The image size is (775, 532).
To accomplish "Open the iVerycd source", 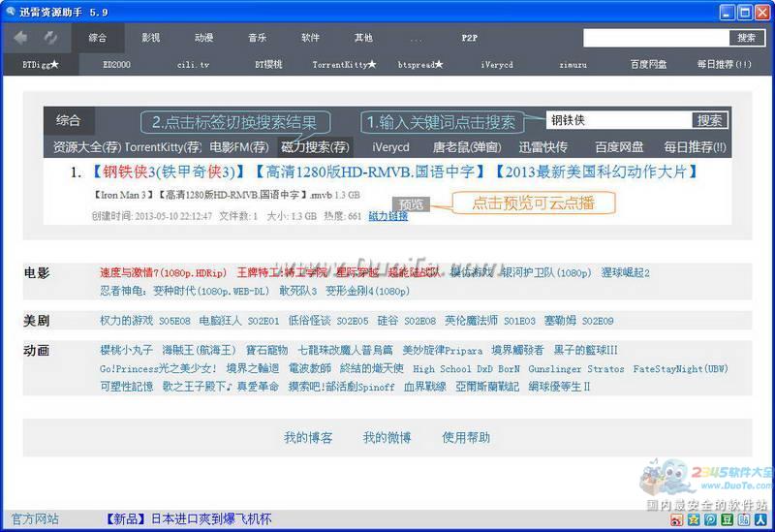I will tap(497, 64).
